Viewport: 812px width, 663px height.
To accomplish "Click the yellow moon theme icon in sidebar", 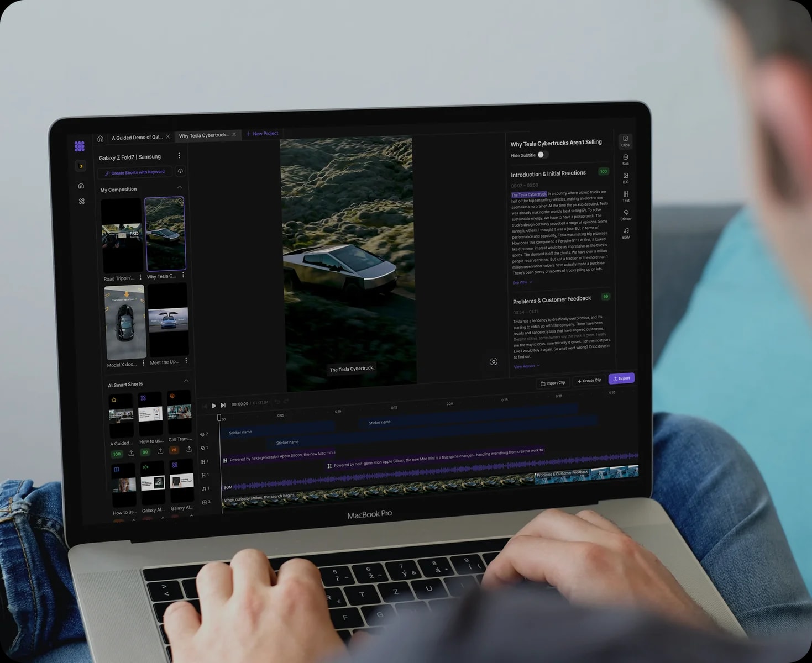I will coord(81,166).
